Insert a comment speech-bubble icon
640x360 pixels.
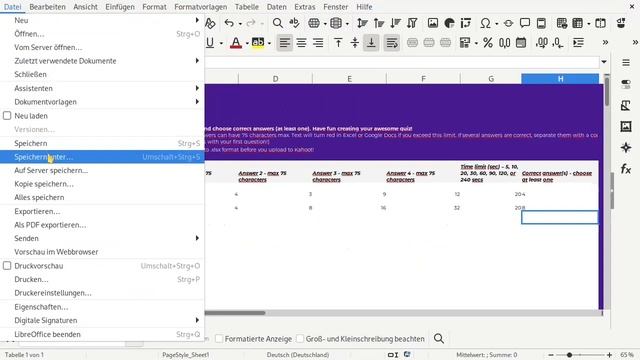point(525,23)
